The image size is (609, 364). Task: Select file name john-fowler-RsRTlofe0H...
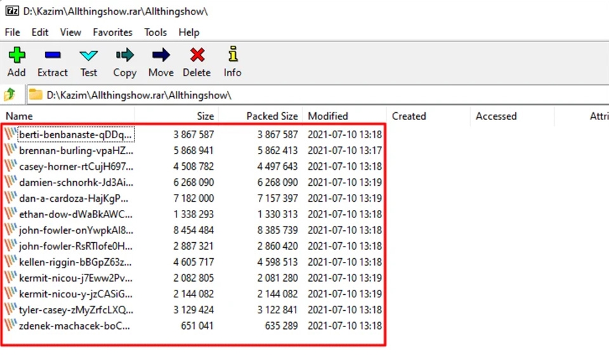[75, 246]
